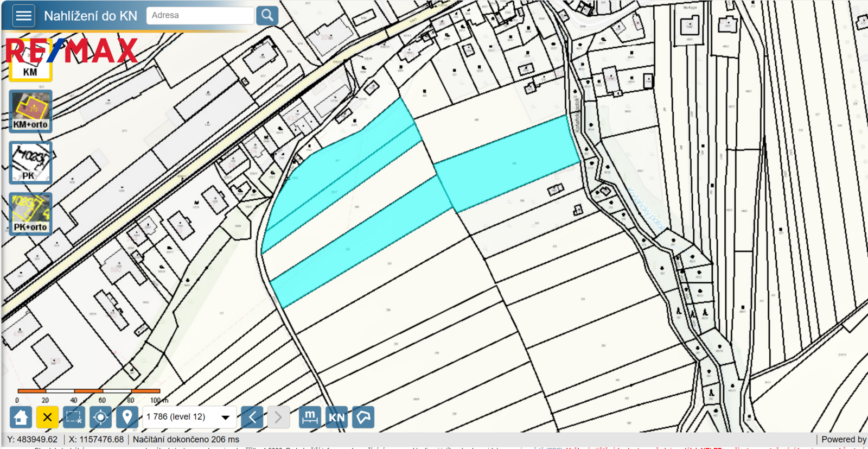This screenshot has height=449, width=868.
Task: Select the rectangle selection tool
Action: coord(74,417)
